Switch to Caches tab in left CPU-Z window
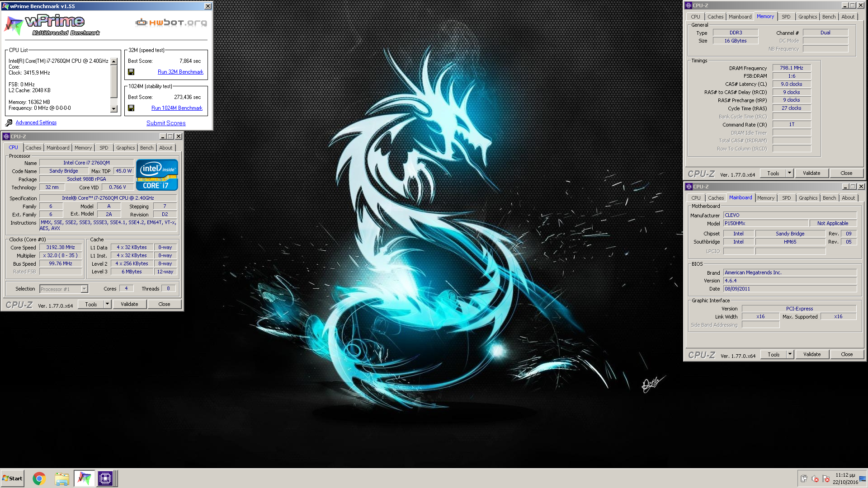 click(33, 148)
